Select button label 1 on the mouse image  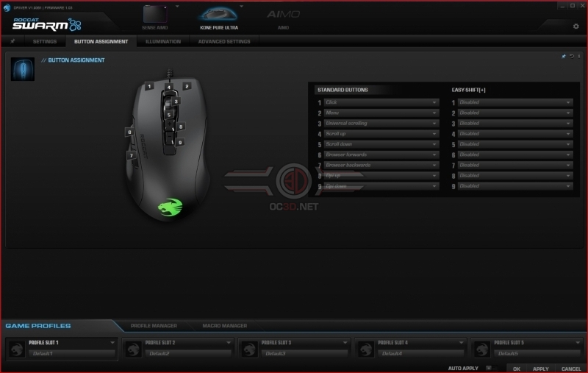[149, 87]
